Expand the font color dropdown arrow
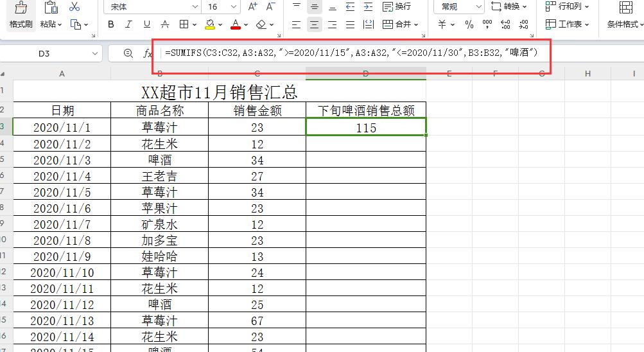The width and height of the screenshot is (644, 352). pyautogui.click(x=246, y=24)
